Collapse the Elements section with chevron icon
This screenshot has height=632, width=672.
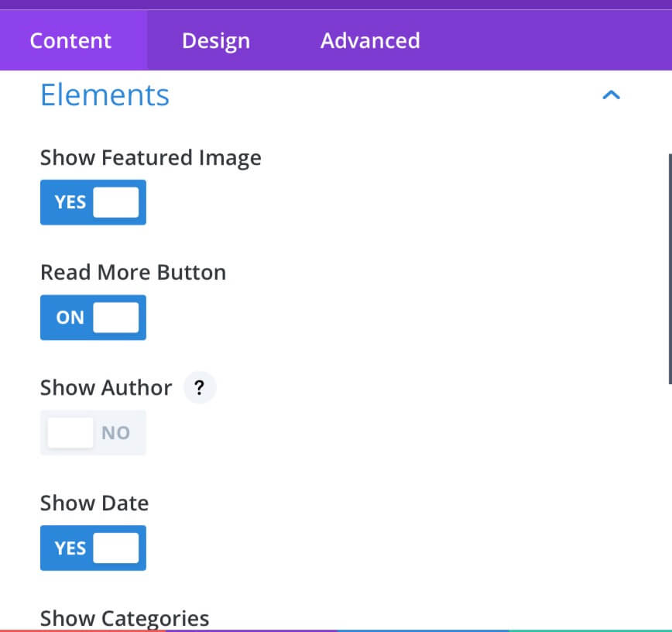(x=611, y=94)
